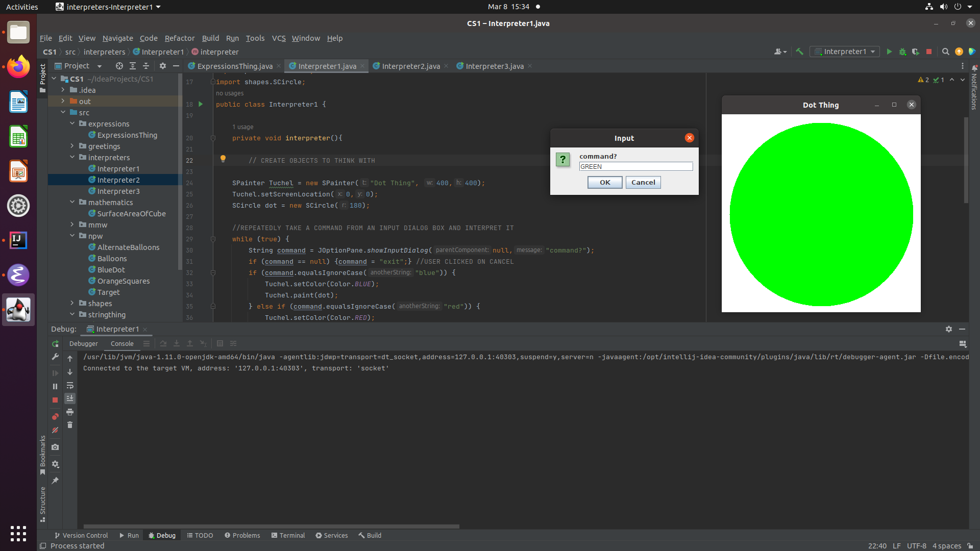Switch to the Interpreter2.java editor tab
The image size is (980, 551).
pyautogui.click(x=410, y=66)
